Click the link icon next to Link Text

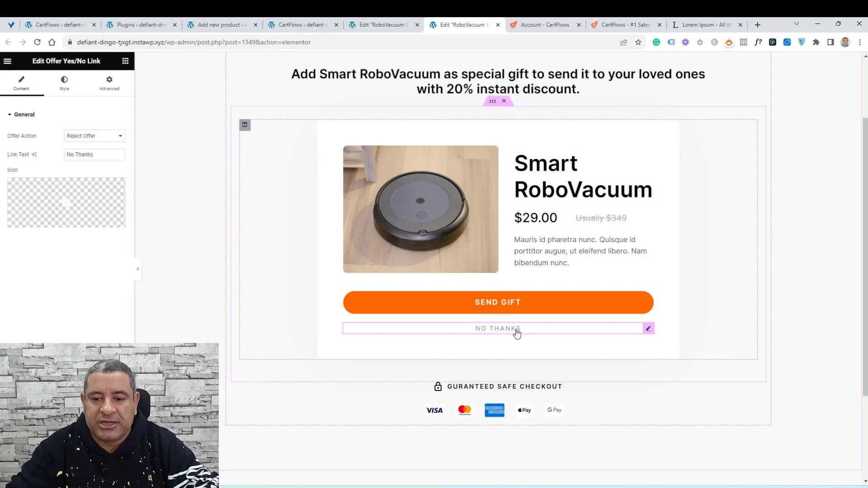click(34, 154)
